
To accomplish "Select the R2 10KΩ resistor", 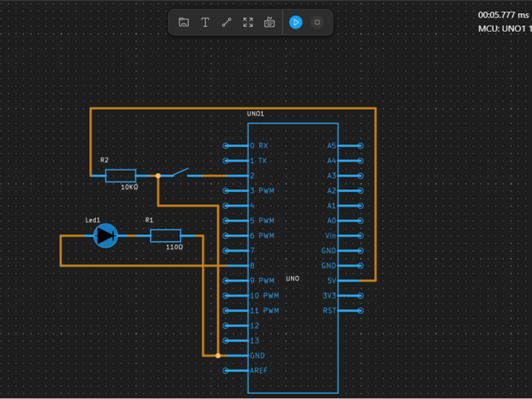I will point(121,176).
